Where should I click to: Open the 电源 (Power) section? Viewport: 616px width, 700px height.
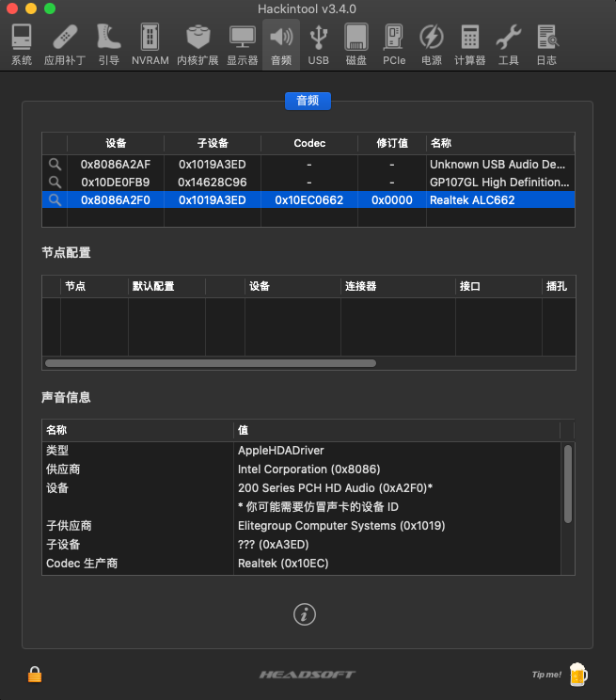[x=432, y=44]
